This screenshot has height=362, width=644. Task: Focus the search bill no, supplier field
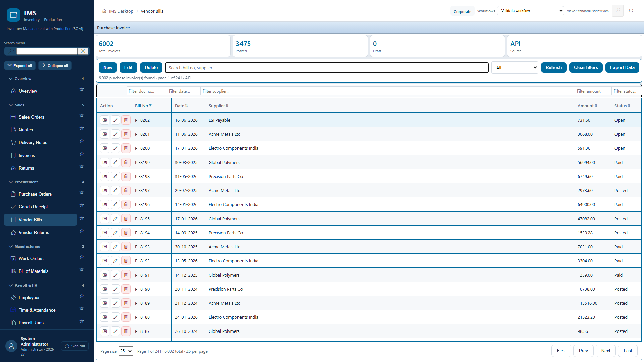coord(327,68)
